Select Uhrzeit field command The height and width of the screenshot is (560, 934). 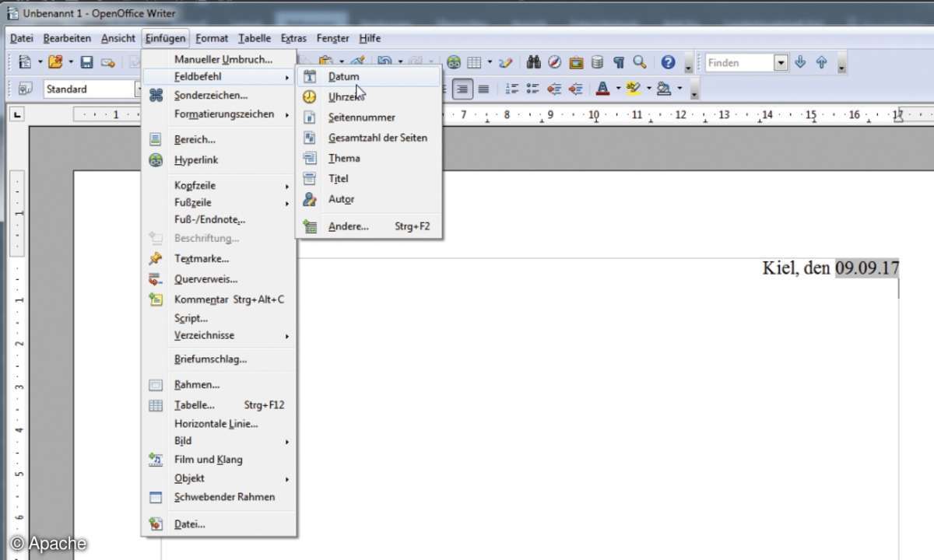[x=369, y=97]
